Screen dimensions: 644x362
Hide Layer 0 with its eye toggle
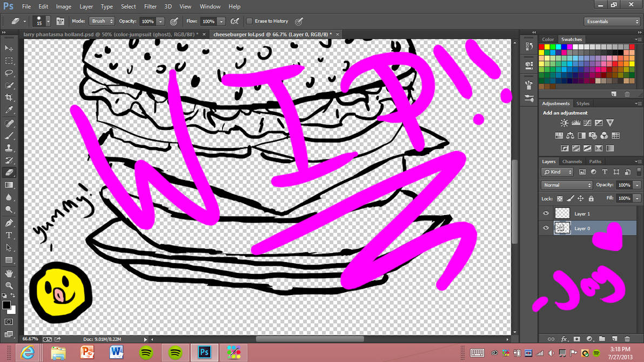(x=546, y=228)
